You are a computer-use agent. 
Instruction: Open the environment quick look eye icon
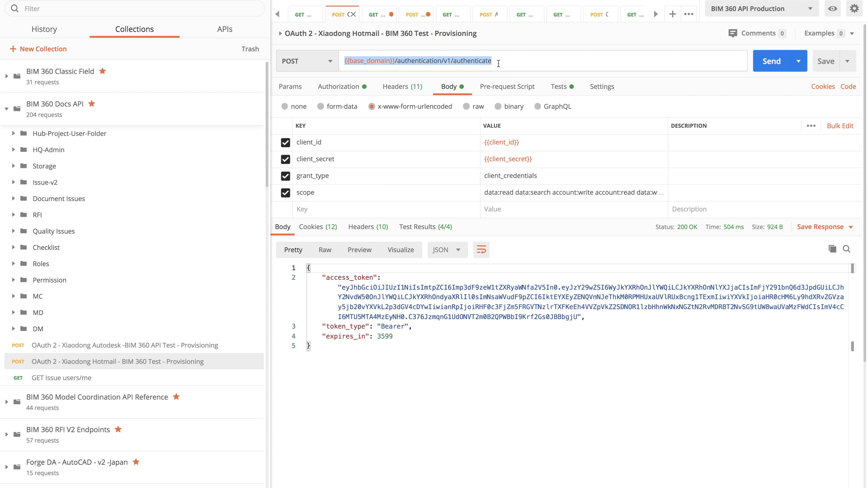coord(833,8)
